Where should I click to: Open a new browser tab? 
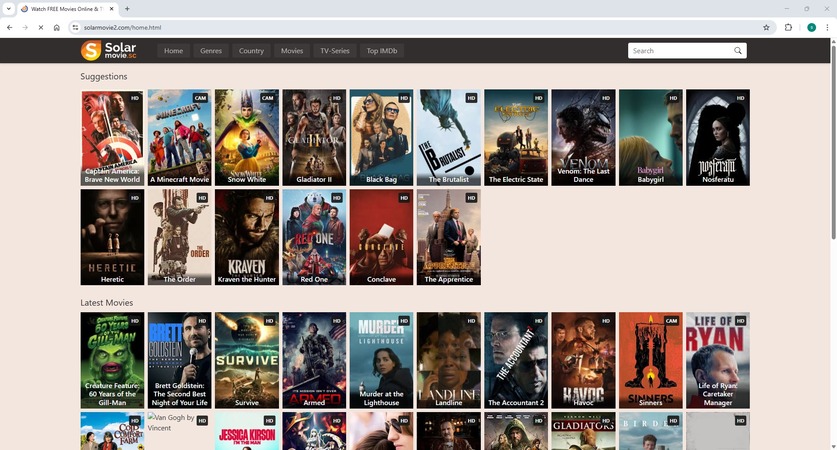pyautogui.click(x=127, y=9)
